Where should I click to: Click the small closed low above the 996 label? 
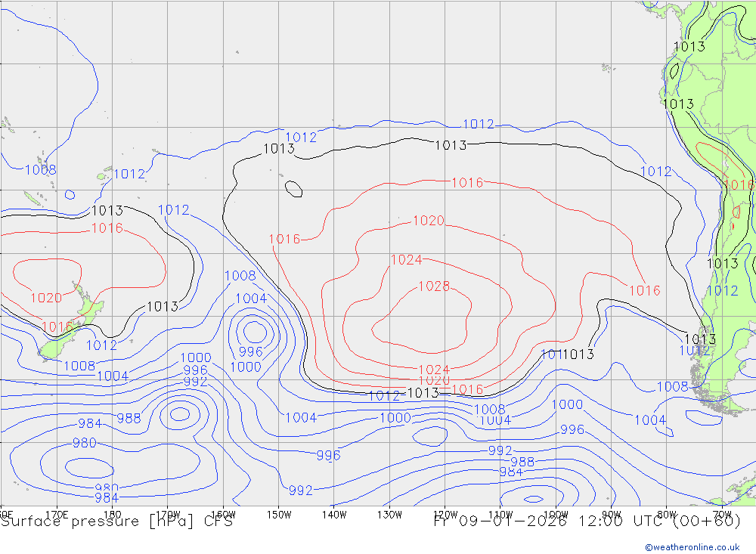253,331
